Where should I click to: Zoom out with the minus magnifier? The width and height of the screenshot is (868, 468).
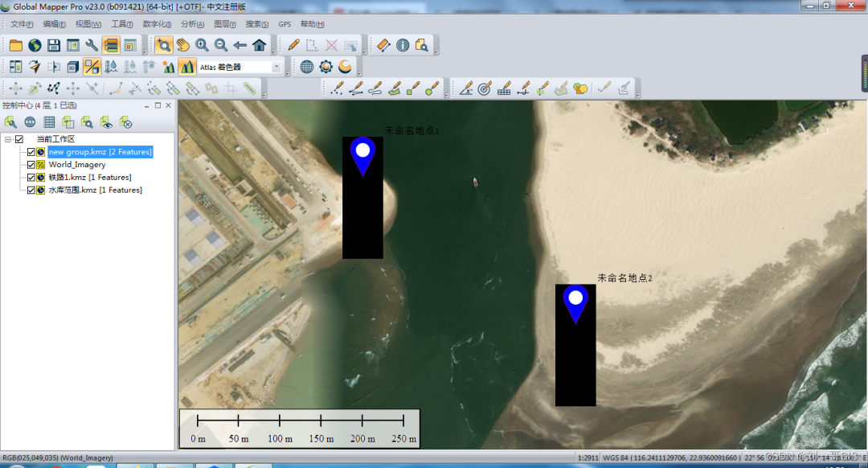click(x=220, y=45)
